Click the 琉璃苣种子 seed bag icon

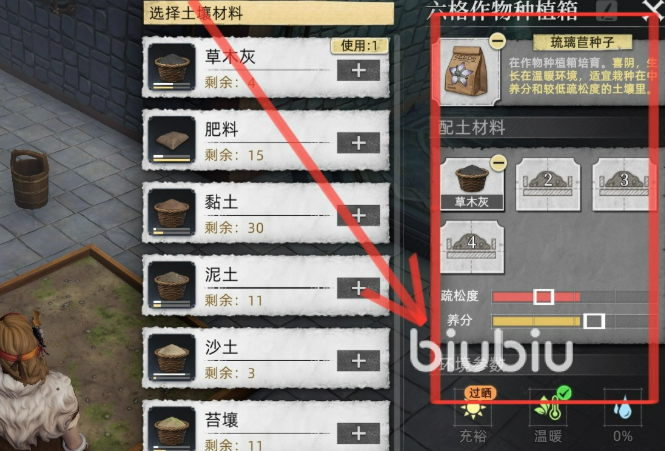[x=467, y=72]
